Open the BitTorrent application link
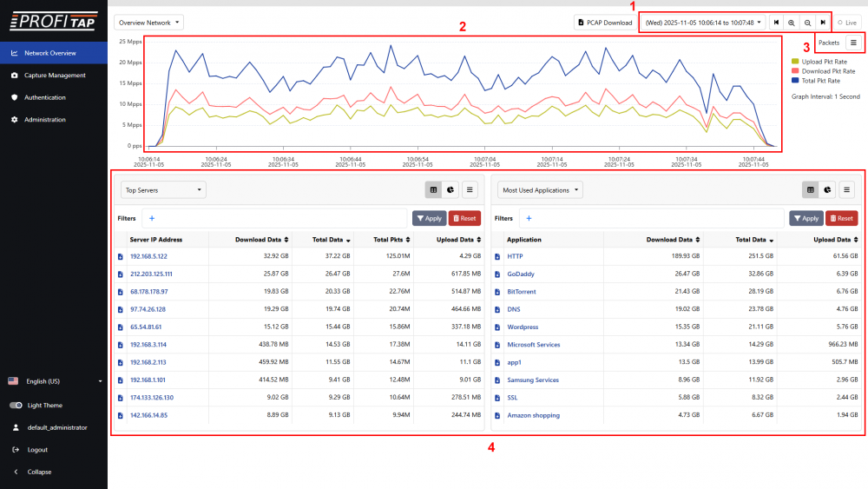The image size is (868, 489). click(x=522, y=292)
